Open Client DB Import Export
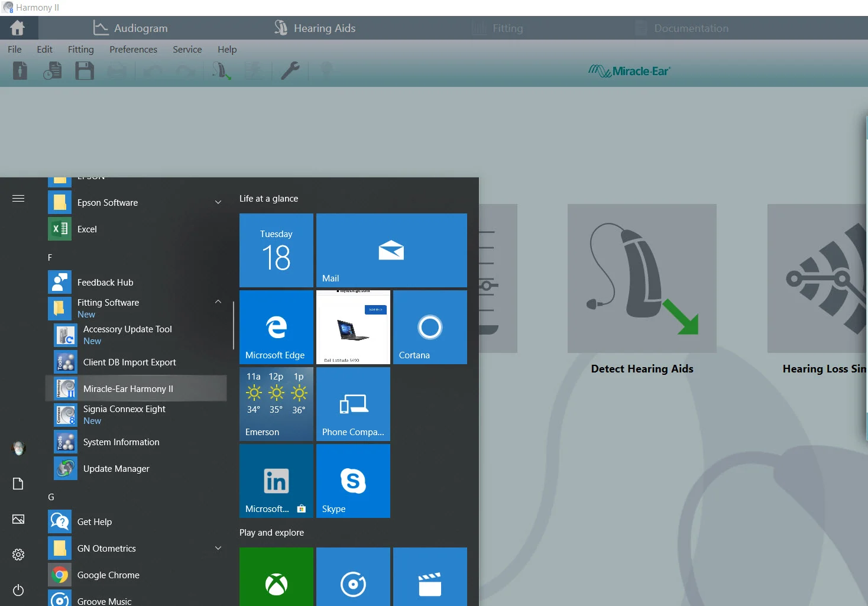 pyautogui.click(x=136, y=362)
